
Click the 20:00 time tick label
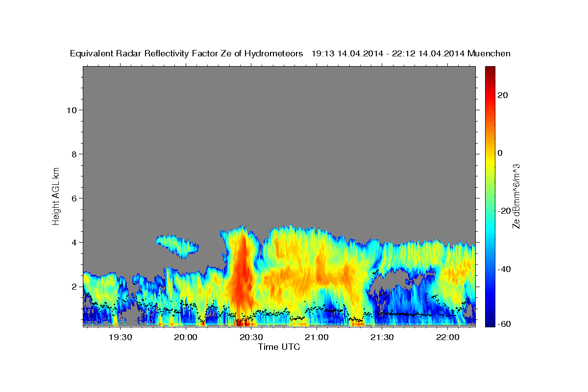pyautogui.click(x=186, y=337)
